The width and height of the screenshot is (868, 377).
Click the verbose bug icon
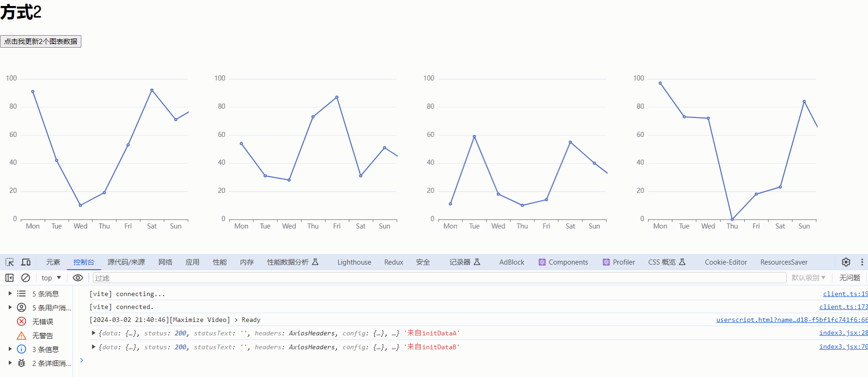[22, 363]
